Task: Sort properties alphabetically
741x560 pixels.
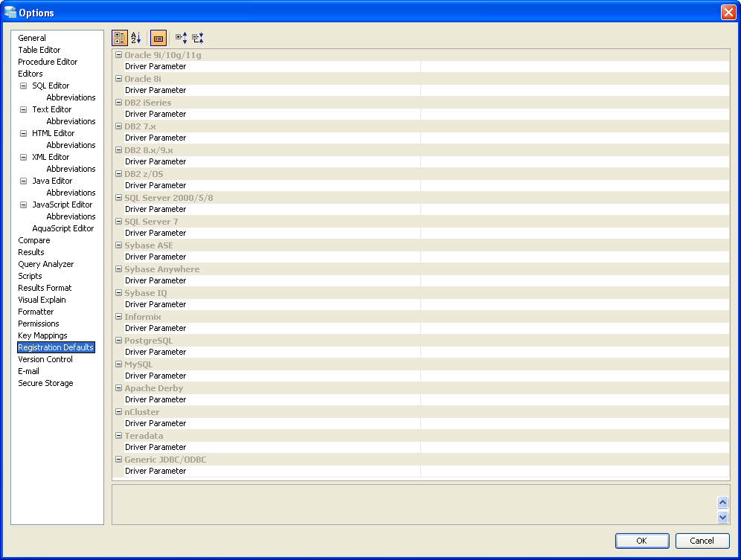Action: [x=136, y=38]
